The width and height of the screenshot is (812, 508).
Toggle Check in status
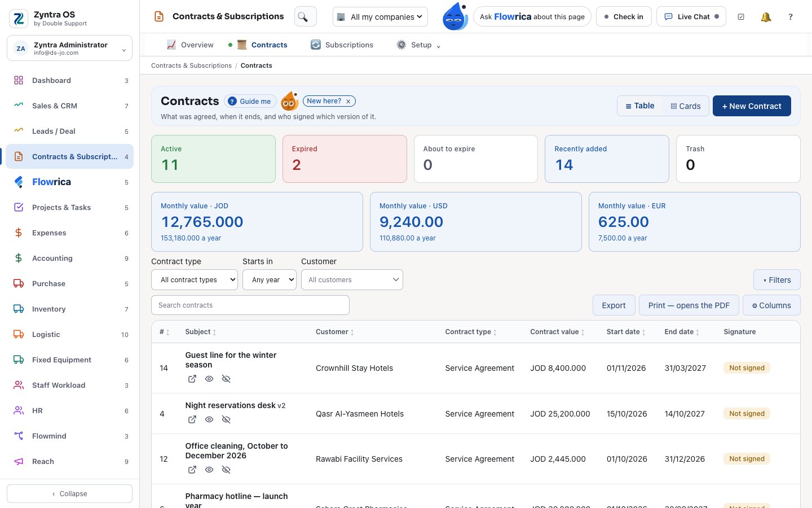tap(624, 17)
